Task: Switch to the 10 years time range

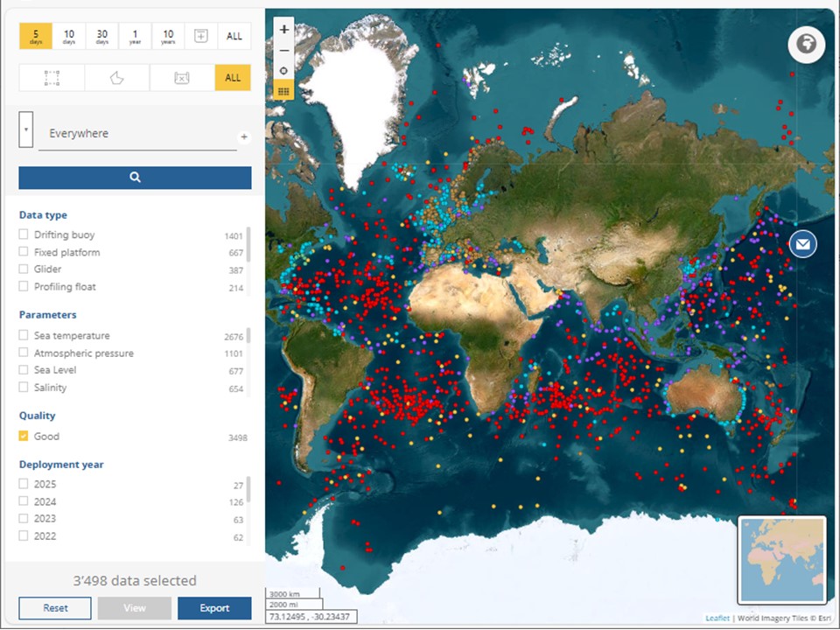Action: point(168,37)
